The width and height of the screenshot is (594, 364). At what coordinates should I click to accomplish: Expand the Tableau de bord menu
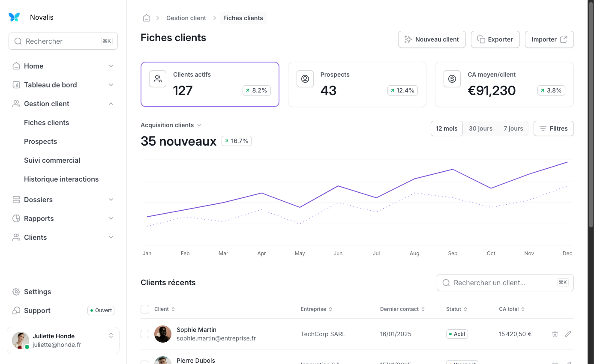pos(111,85)
